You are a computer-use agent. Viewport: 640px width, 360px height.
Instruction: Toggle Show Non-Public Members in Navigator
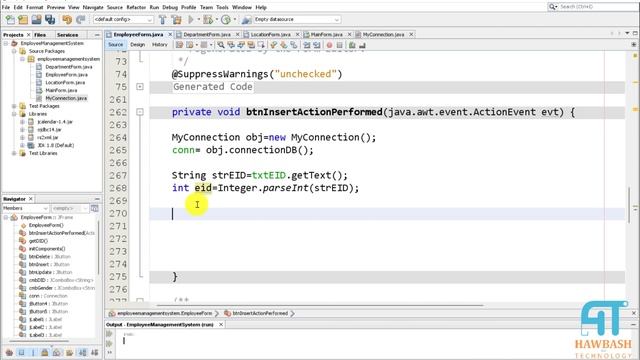pyautogui.click(x=44, y=353)
